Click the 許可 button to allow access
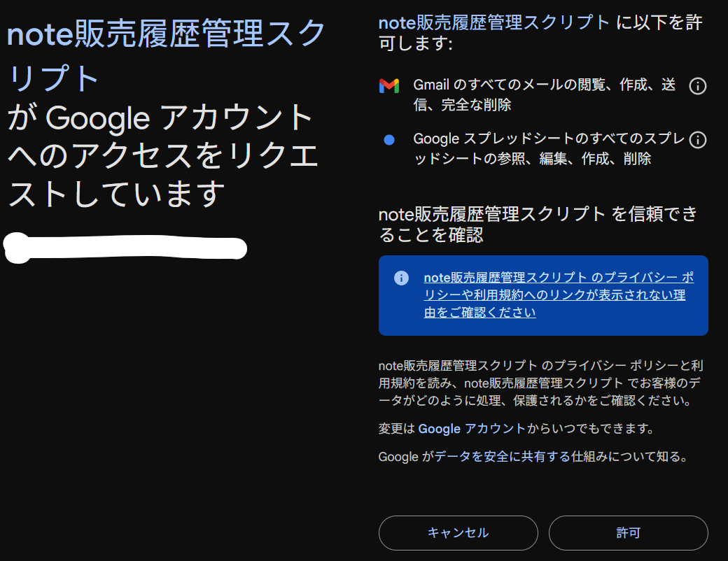728x561 pixels. [628, 532]
